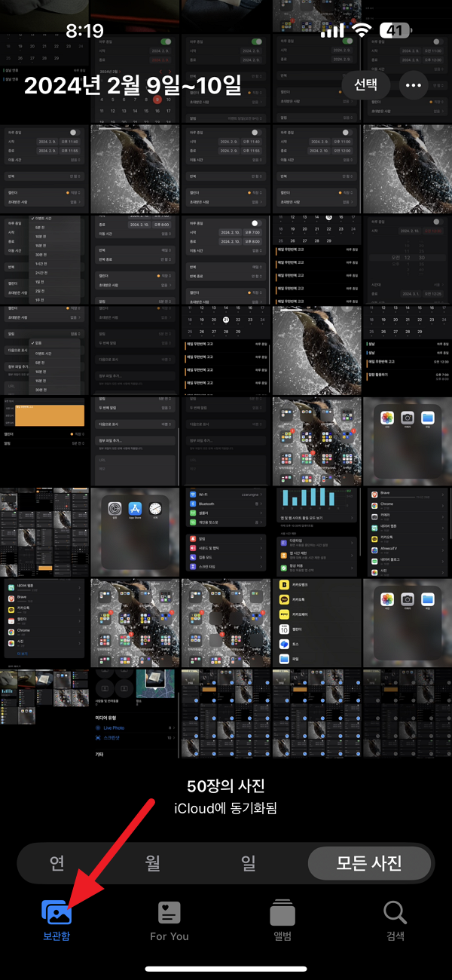This screenshot has height=980, width=452.
Task: Tap the 2024년 2월 9일~10일 date header
Action: pyautogui.click(x=133, y=85)
